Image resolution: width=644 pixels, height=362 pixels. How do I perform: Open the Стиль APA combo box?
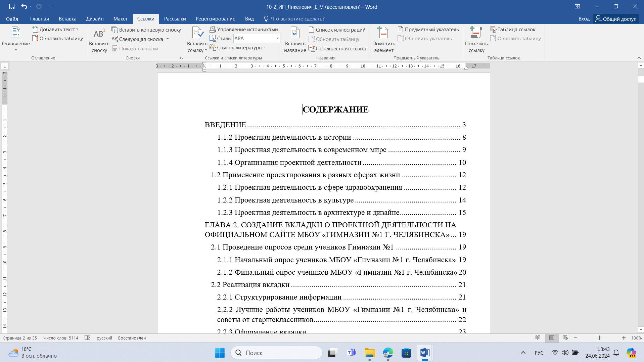pyautogui.click(x=257, y=39)
